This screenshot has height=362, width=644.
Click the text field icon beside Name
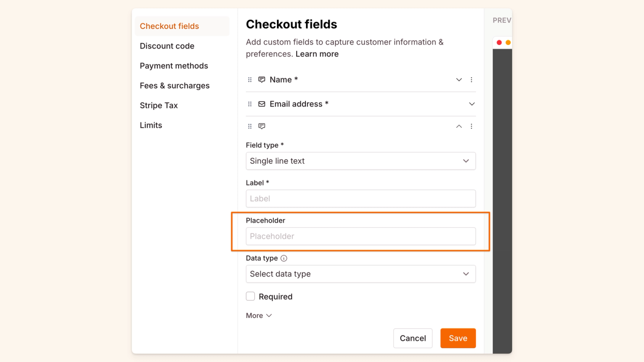click(x=262, y=80)
